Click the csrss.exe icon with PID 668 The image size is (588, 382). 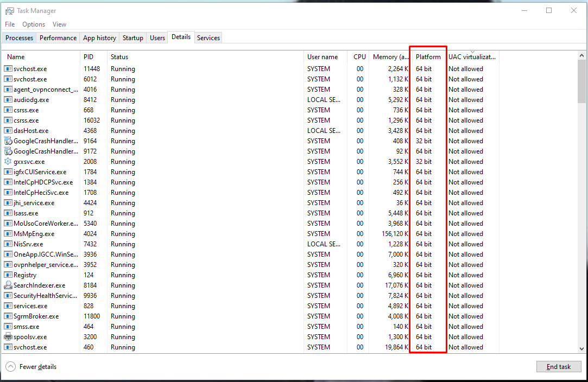tap(8, 110)
